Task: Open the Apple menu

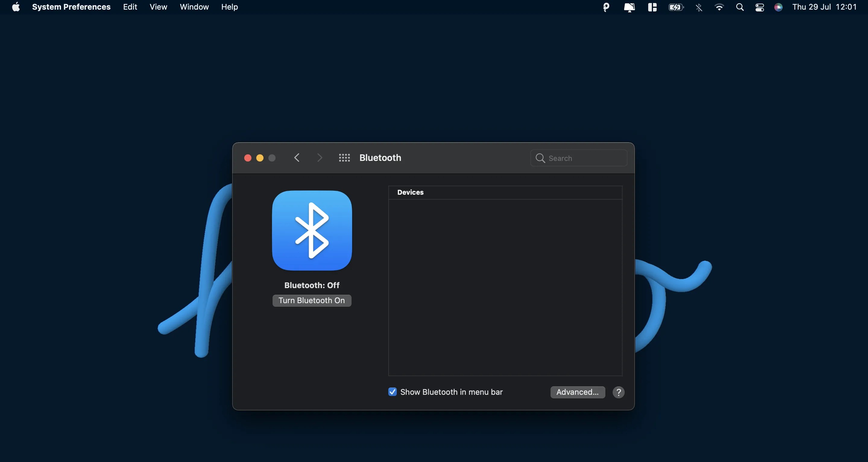Action: (x=16, y=7)
